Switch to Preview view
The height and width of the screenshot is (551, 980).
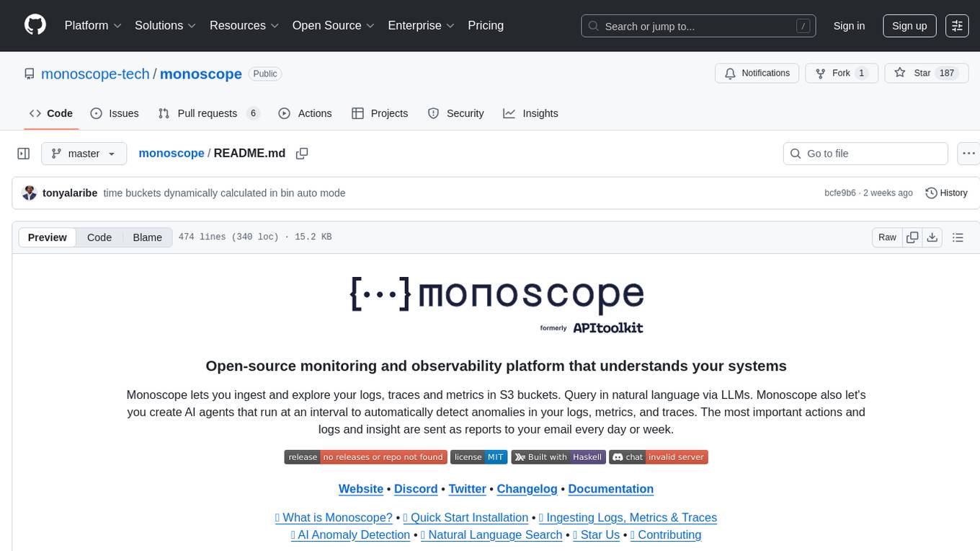48,237
